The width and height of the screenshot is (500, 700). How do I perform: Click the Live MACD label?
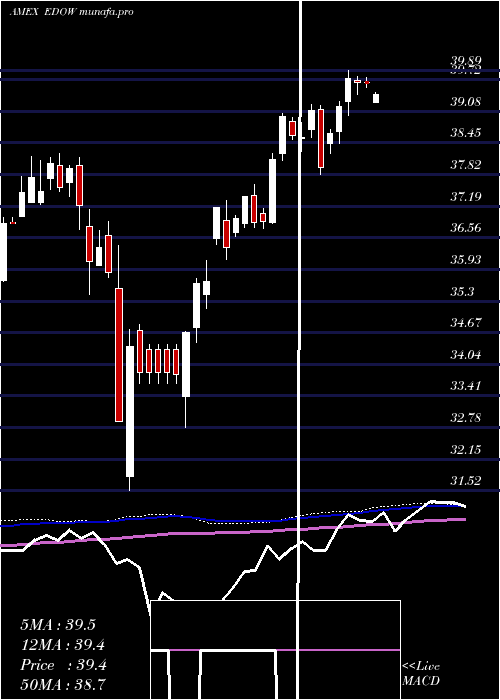[421, 674]
